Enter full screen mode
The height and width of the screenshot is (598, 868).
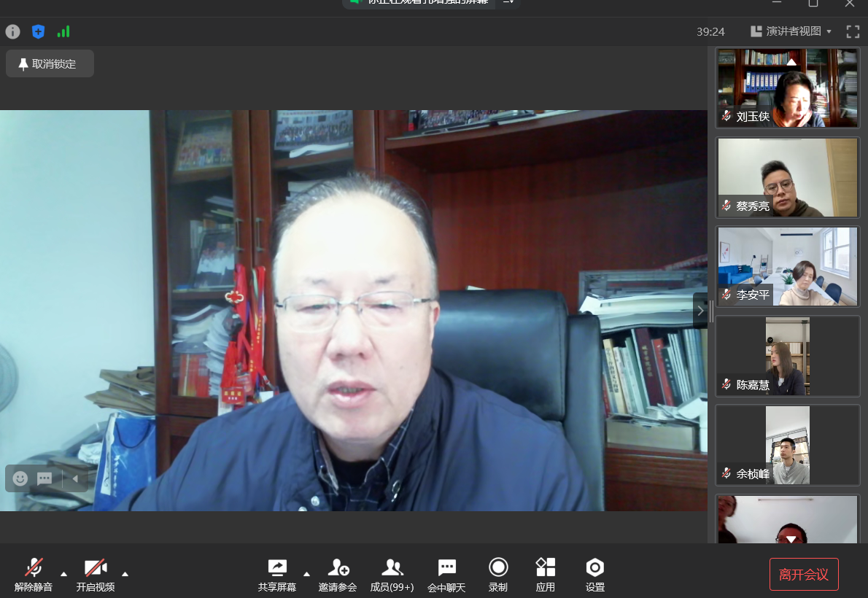click(853, 31)
